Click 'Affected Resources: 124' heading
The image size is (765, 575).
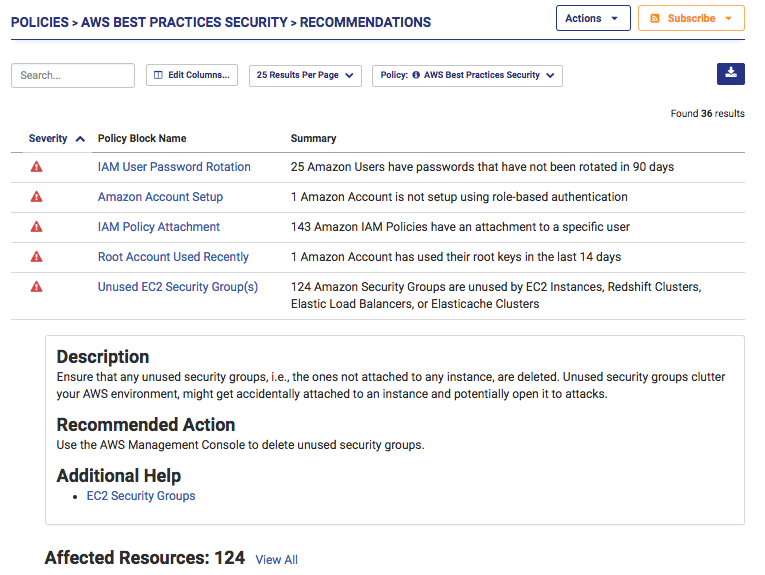[x=145, y=558]
